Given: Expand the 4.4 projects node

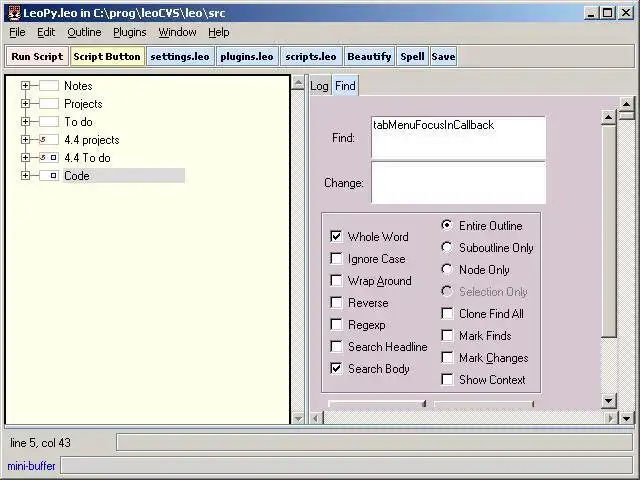Looking at the screenshot, I should click(x=25, y=140).
